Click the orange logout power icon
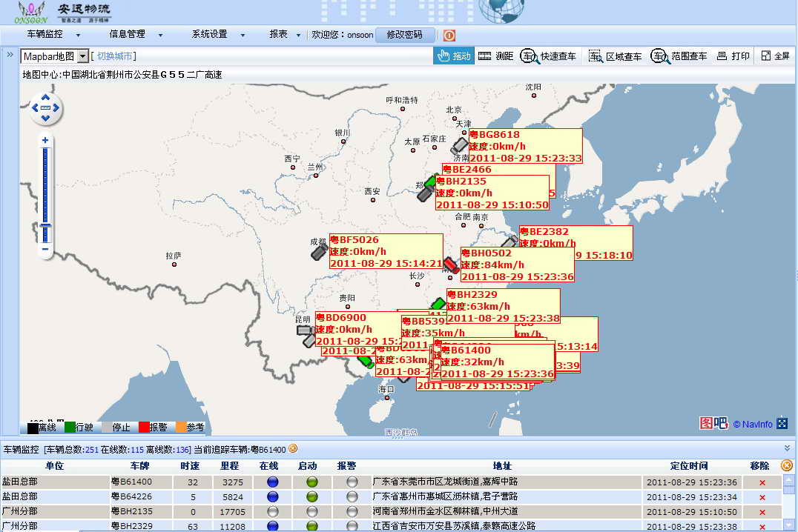The height and width of the screenshot is (532, 798). tap(449, 35)
